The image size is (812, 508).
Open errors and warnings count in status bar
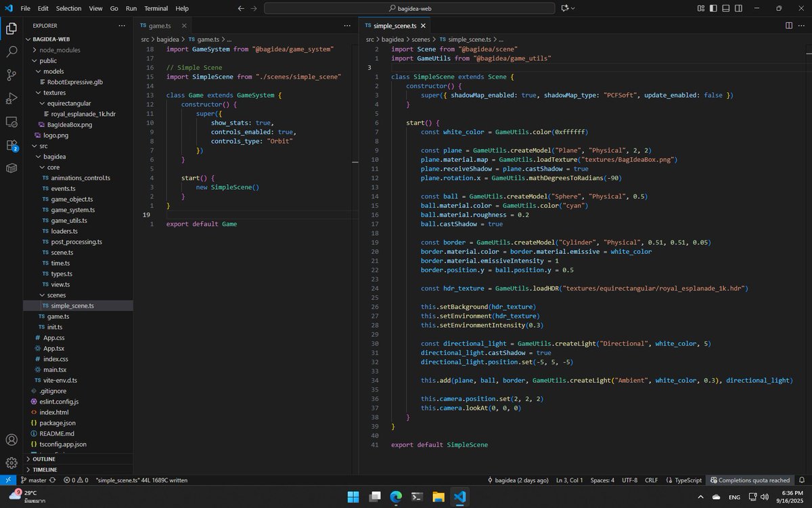pyautogui.click(x=76, y=480)
